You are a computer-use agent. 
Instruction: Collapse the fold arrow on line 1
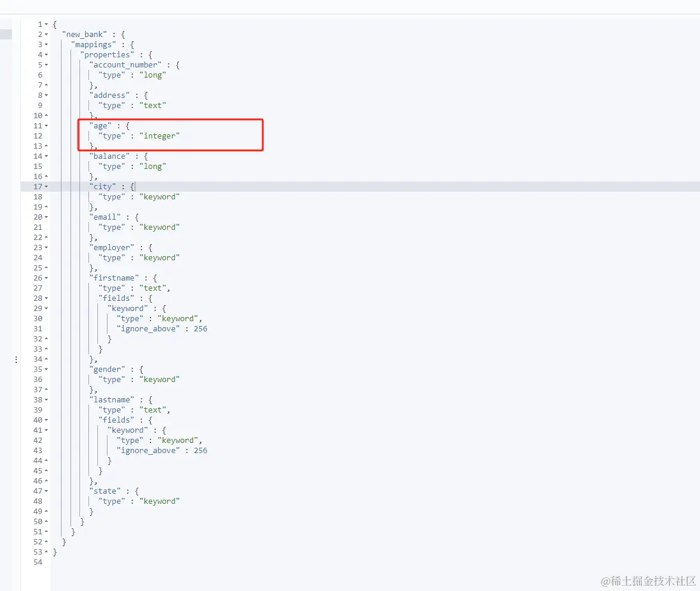47,24
